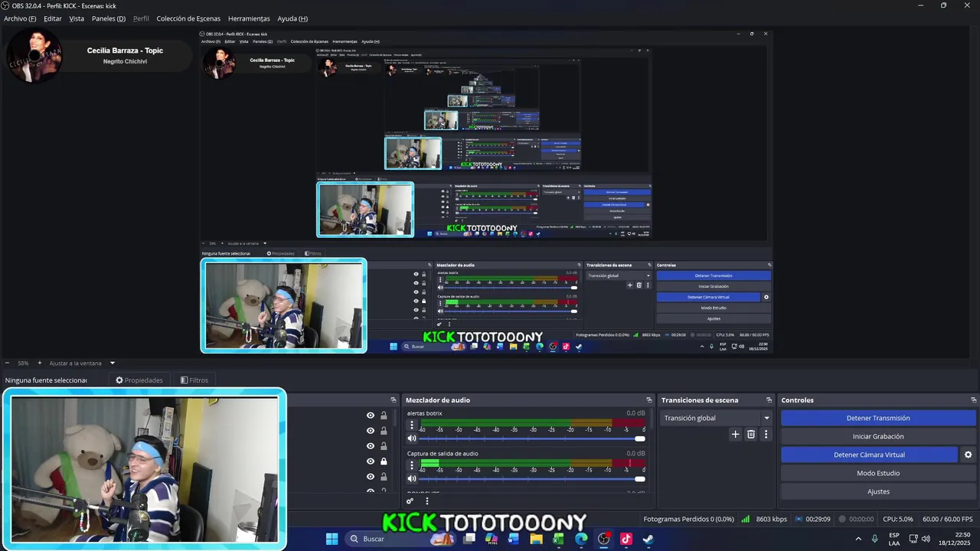This screenshot has height=551, width=980.
Task: Mute the alertas botrix audio source
Action: tap(412, 439)
